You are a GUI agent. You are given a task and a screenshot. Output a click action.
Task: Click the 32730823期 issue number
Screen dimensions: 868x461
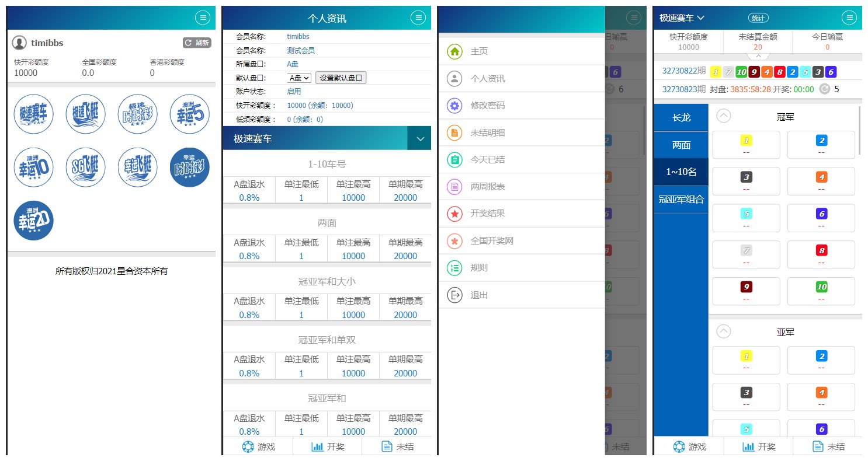point(684,89)
